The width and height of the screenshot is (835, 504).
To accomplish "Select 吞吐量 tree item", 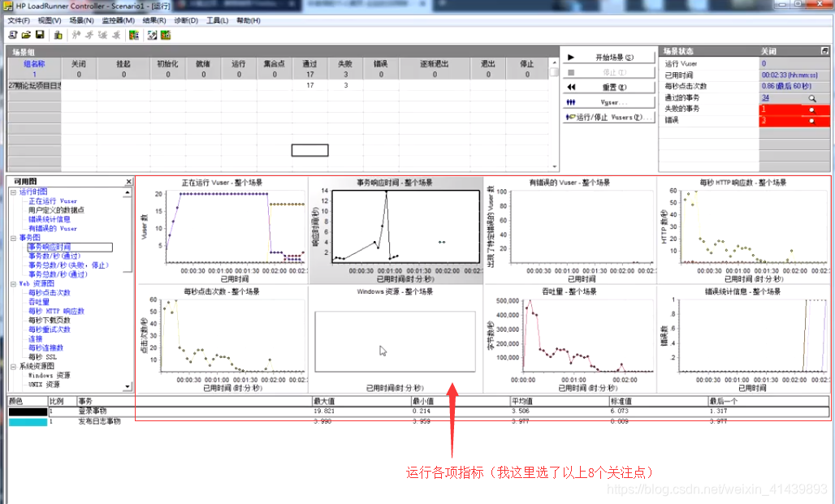I will coord(39,302).
